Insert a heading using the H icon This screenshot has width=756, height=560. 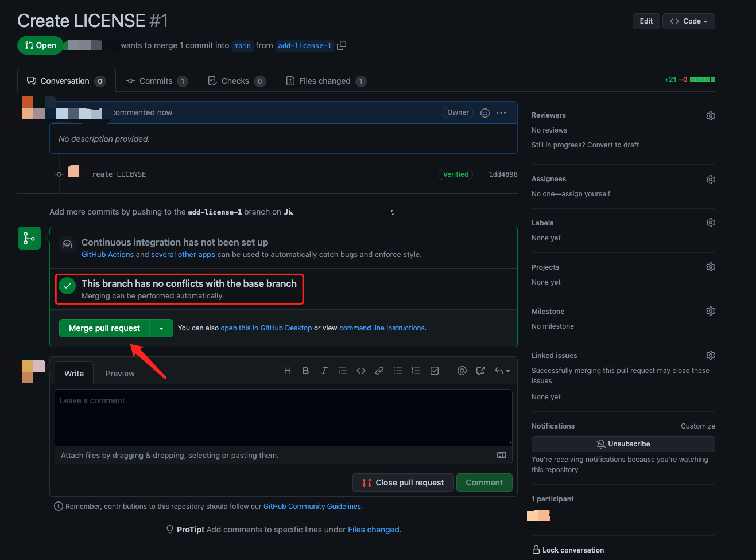[288, 371]
